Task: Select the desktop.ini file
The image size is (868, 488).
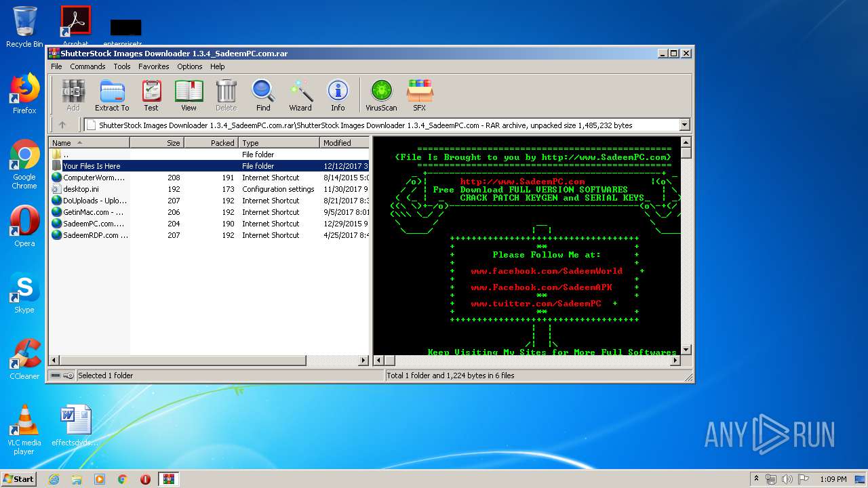Action: [x=210, y=189]
